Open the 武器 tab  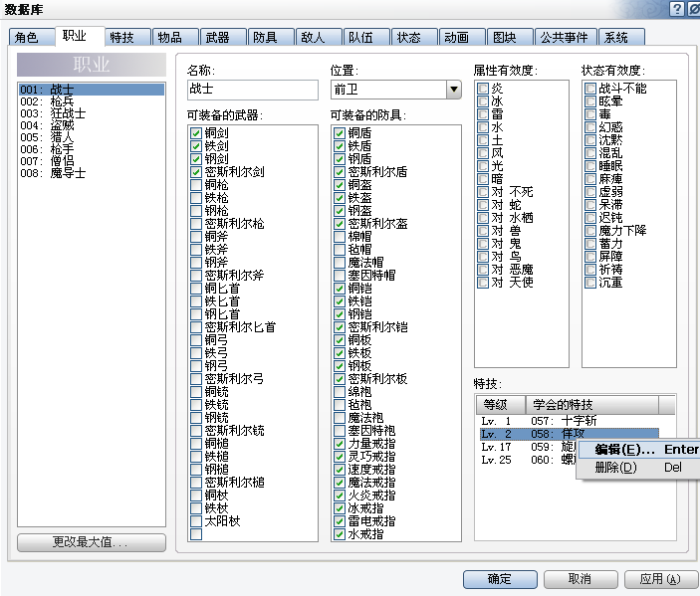pos(223,37)
